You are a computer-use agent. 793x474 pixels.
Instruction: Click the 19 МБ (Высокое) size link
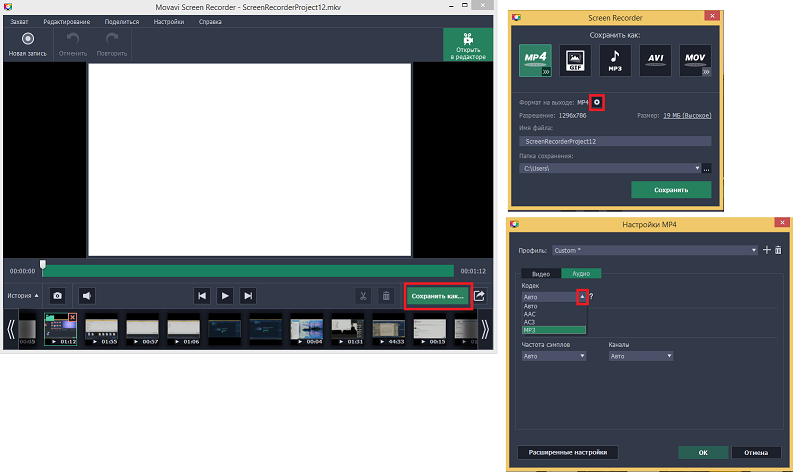[687, 115]
